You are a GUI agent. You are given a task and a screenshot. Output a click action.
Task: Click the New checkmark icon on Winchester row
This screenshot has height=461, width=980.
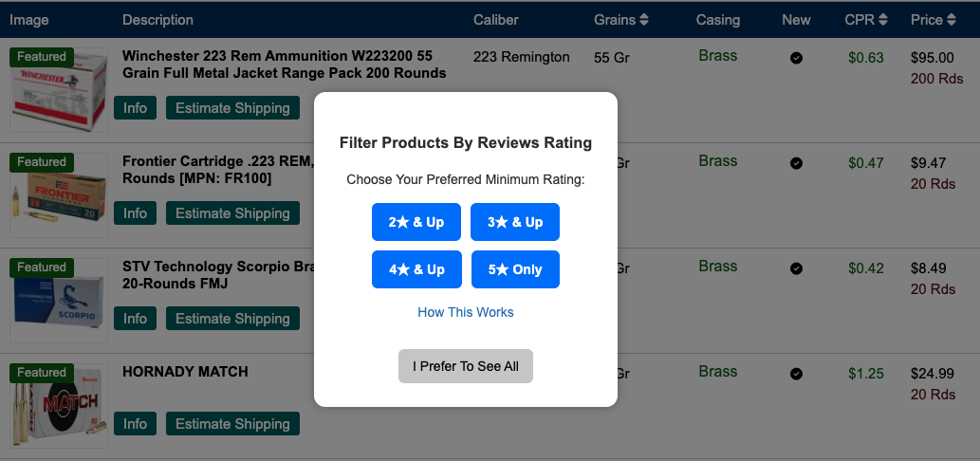[796, 58]
